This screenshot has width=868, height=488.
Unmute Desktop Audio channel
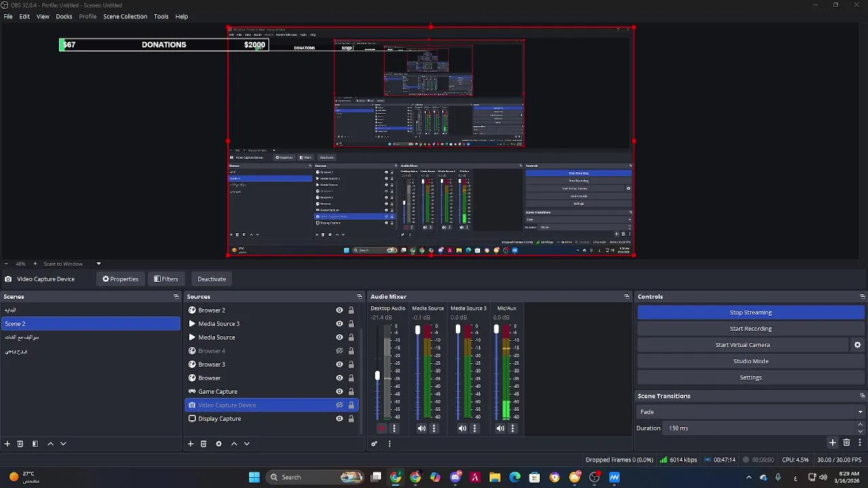coord(382,428)
